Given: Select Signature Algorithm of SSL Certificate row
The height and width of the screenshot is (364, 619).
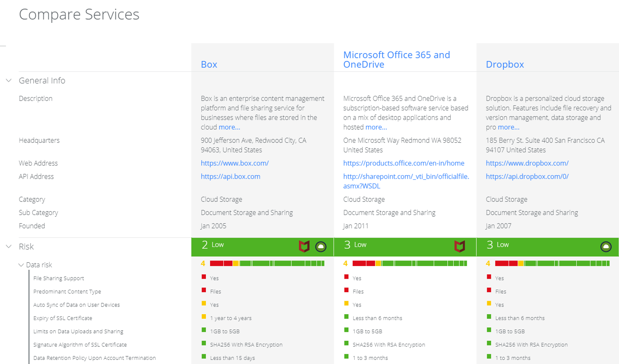Looking at the screenshot, I should [80, 345].
